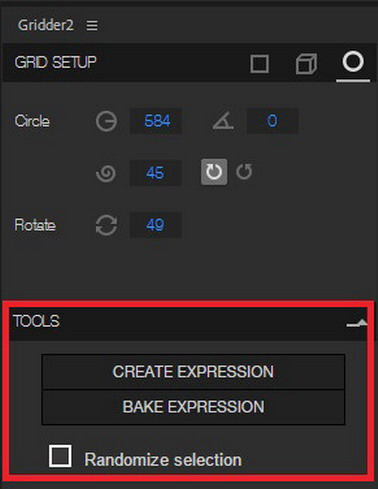Click the BAKE EXPRESSION button
This screenshot has width=378, height=489.
click(x=193, y=407)
